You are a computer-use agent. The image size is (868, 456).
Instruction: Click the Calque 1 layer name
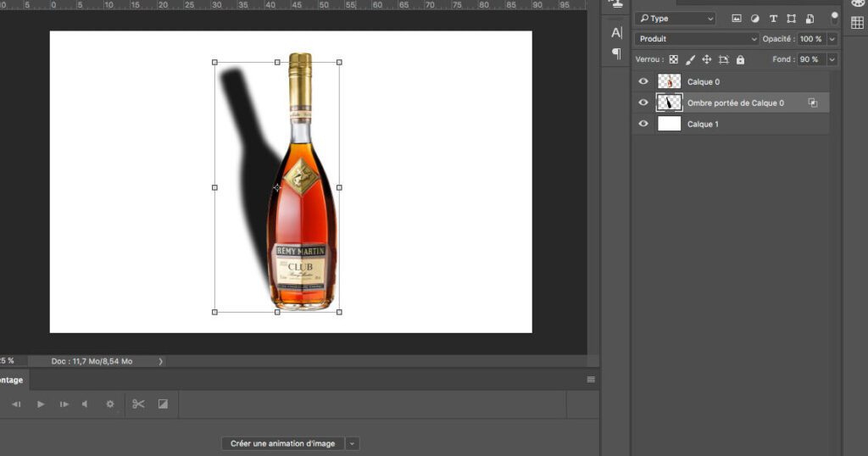click(703, 124)
